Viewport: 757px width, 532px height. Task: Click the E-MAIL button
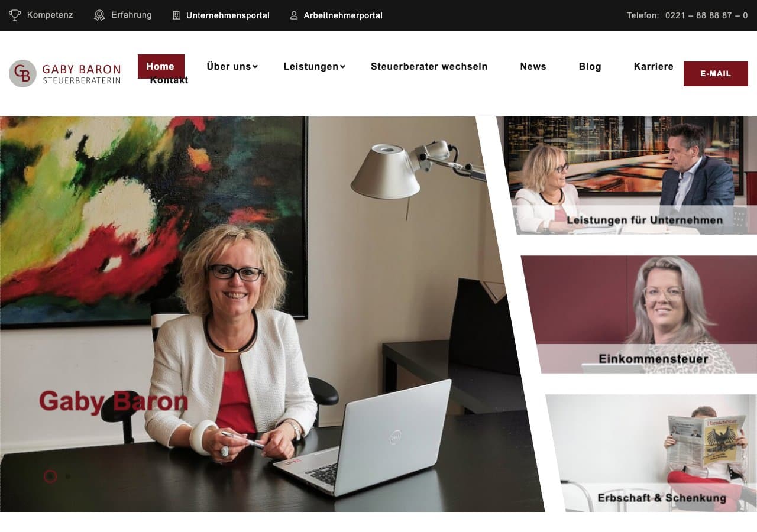click(x=716, y=74)
